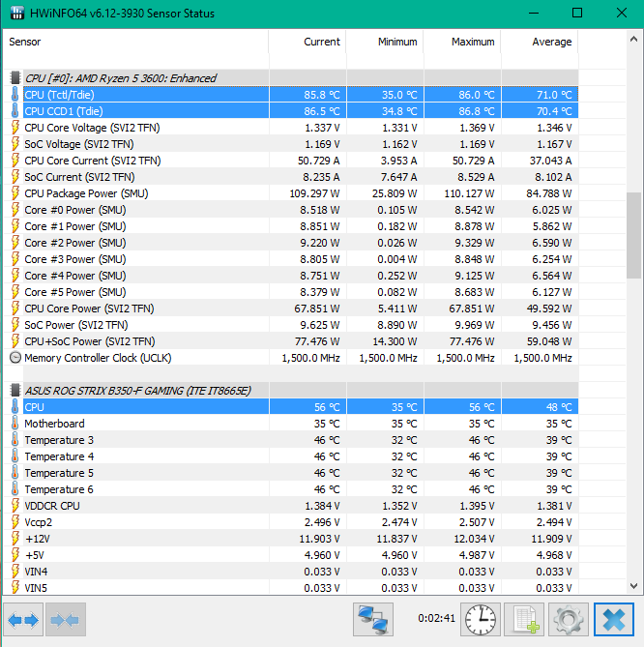
Task: Click the scrollbar up arrow
Action: (x=633, y=40)
